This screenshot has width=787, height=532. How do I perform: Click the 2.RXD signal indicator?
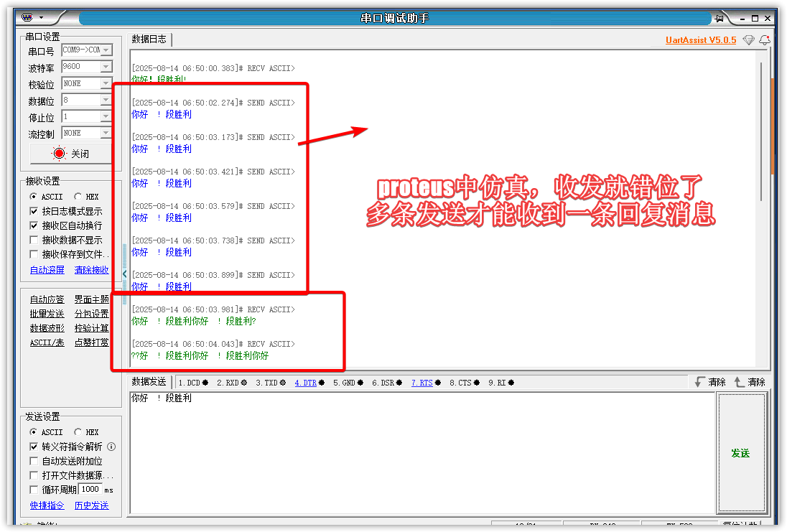[232, 383]
